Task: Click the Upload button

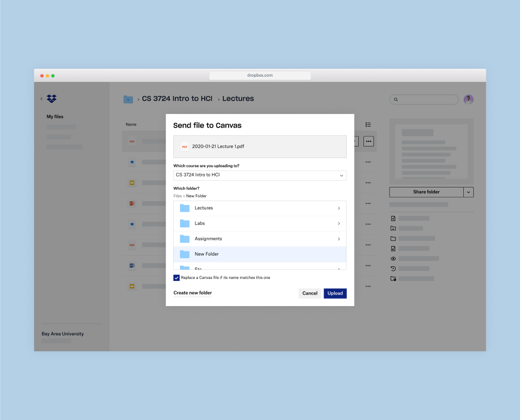Action: (x=335, y=293)
